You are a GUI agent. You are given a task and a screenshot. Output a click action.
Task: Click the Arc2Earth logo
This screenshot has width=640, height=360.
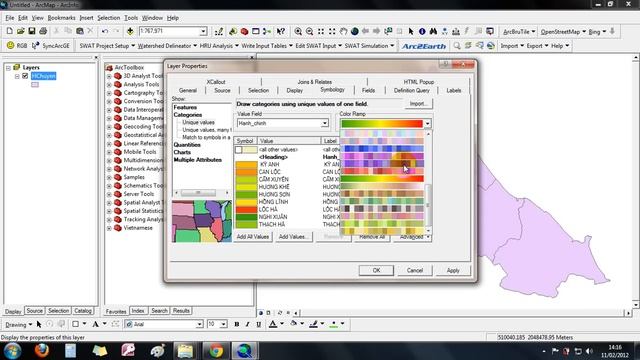click(x=424, y=46)
